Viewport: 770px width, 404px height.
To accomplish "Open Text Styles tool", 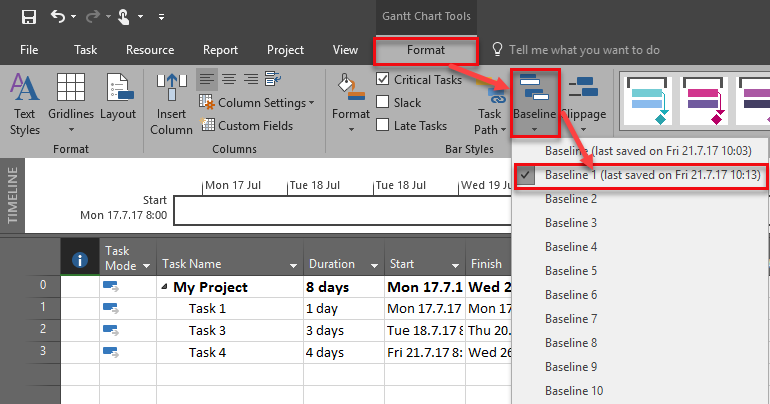I will 25,104.
